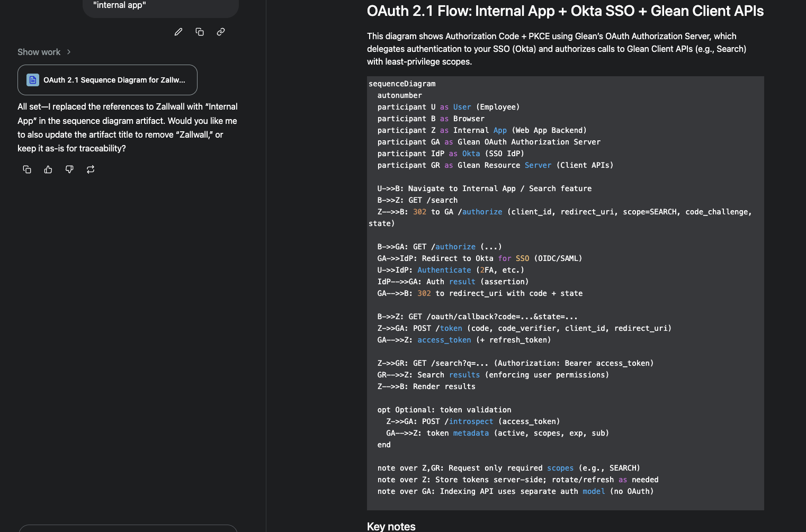The width and height of the screenshot is (806, 532).
Task: Click the "participant B as Browser" line
Action: point(431,119)
